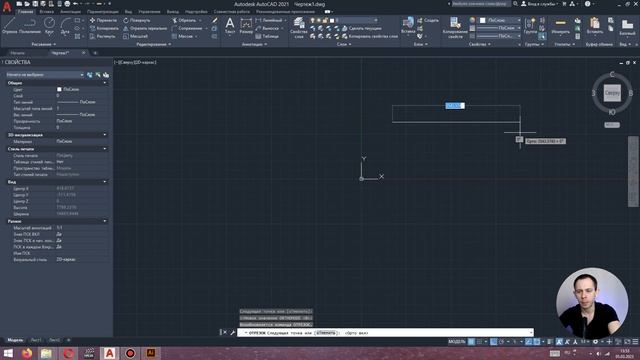This screenshot has width=640, height=360.
Task: Collapse the 3D-визуализация section in properties
Action: (105, 135)
